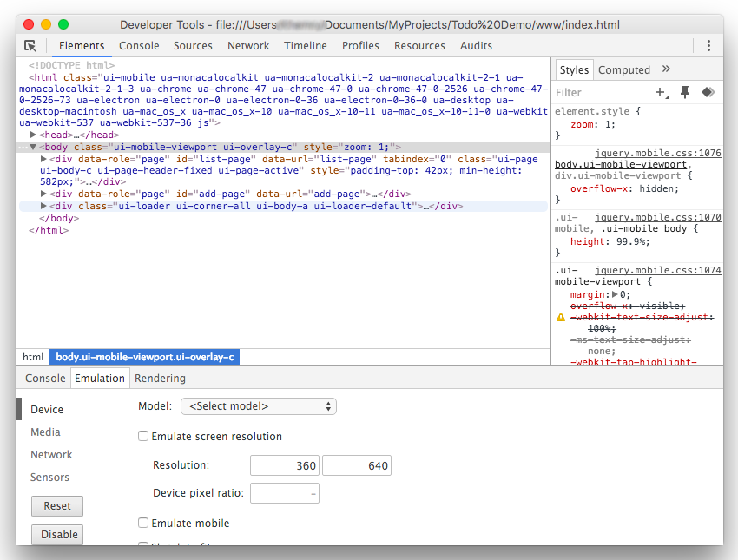The width and height of the screenshot is (738, 560).
Task: Open the Rendering drawer tab
Action: (160, 379)
